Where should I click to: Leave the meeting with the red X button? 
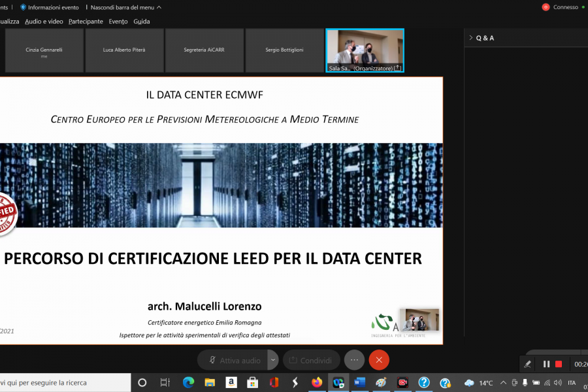point(379,360)
